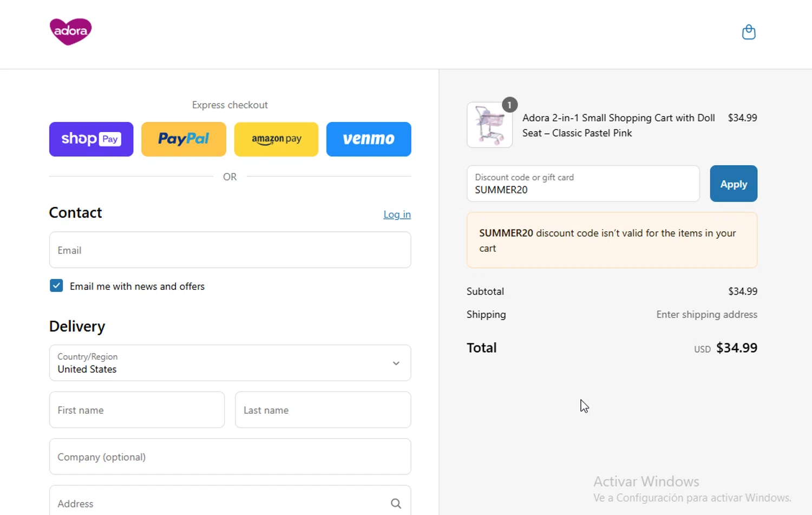Apply the discount code

click(x=734, y=184)
